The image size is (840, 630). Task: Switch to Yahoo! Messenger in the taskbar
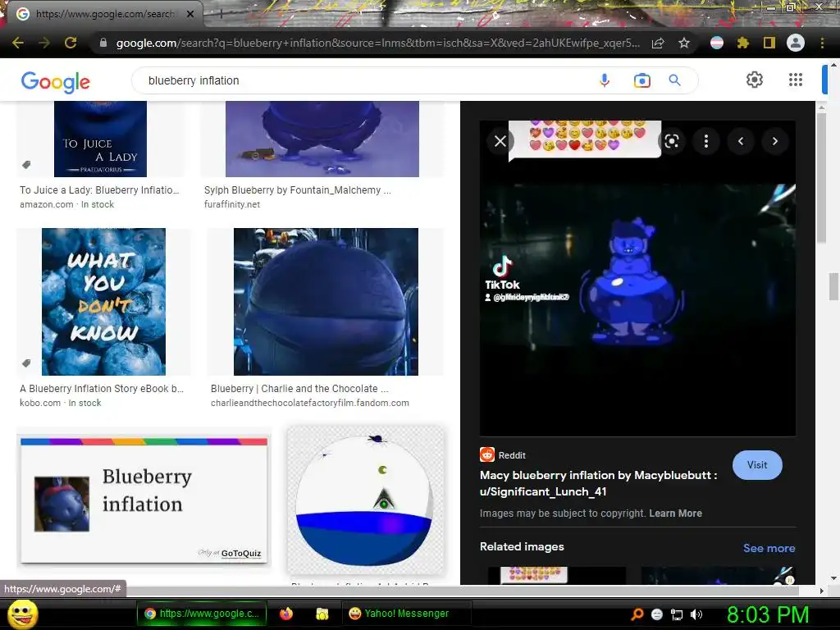coord(406,614)
